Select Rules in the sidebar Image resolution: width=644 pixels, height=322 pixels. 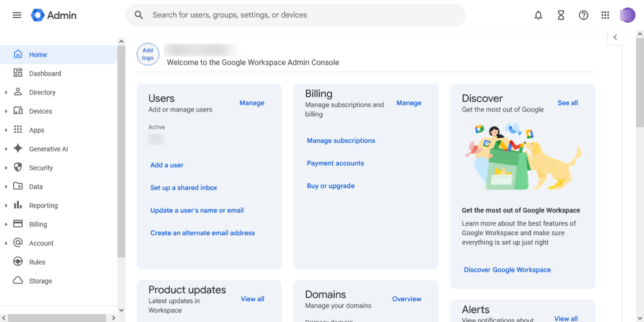click(37, 262)
